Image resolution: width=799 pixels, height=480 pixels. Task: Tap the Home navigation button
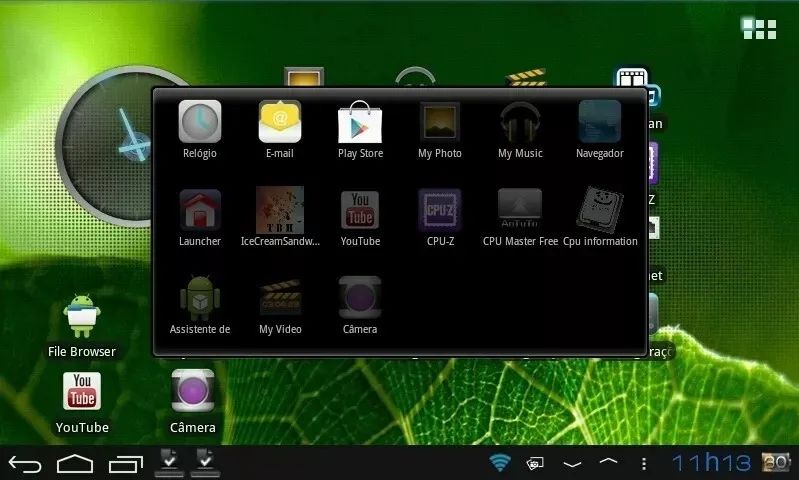(75, 464)
